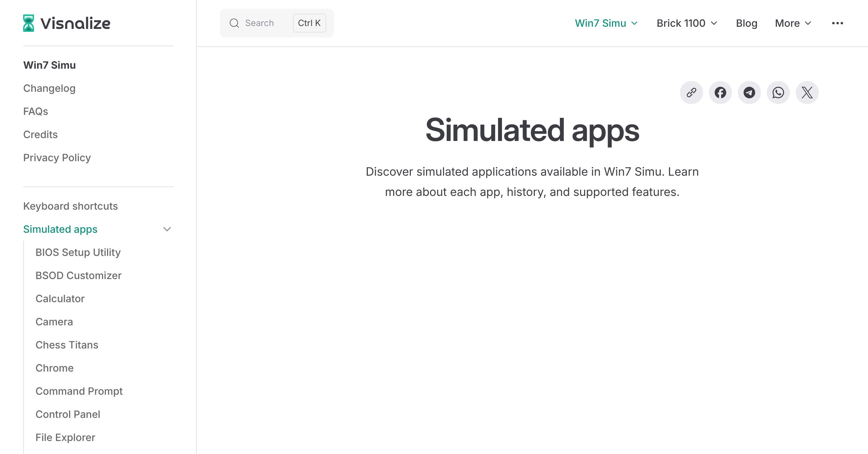Share the page on WhatsApp
Viewport: 868px width, 454px height.
coord(778,93)
